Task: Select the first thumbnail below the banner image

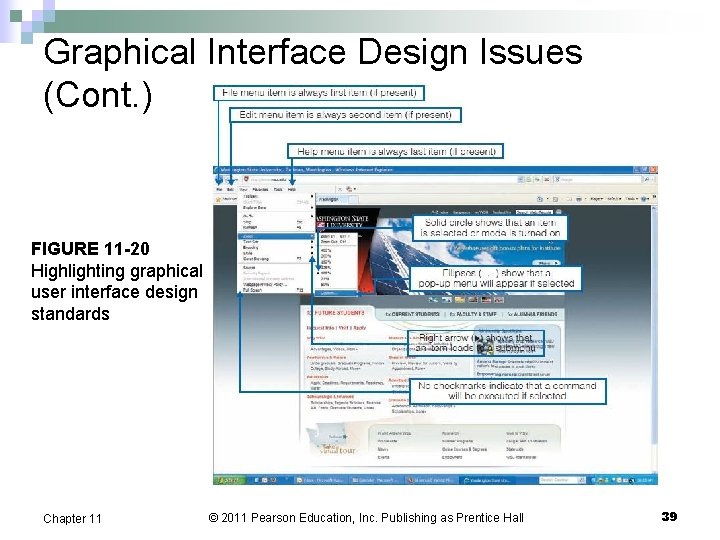Action: point(433,299)
